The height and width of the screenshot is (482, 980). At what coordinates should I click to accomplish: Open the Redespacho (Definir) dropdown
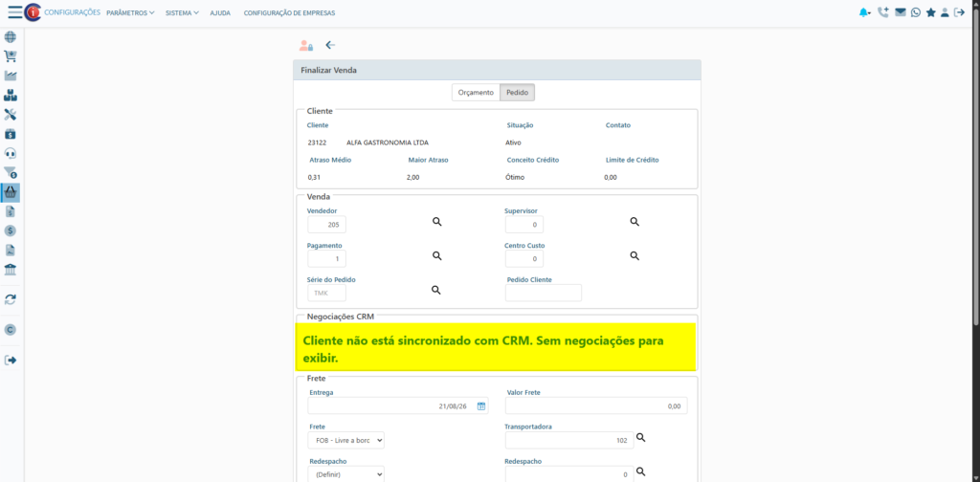(x=346, y=474)
